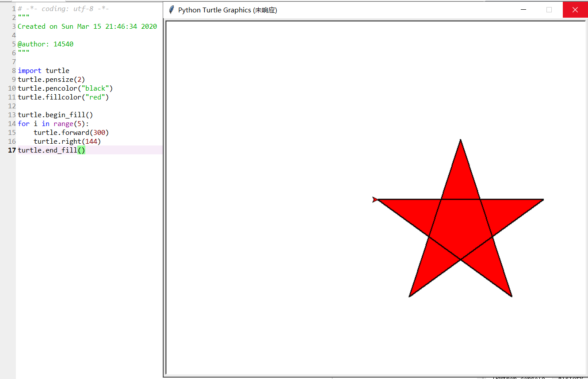Click the 'Created on Sun Mar 15' docstring line
This screenshot has height=379, width=588.
[87, 26]
